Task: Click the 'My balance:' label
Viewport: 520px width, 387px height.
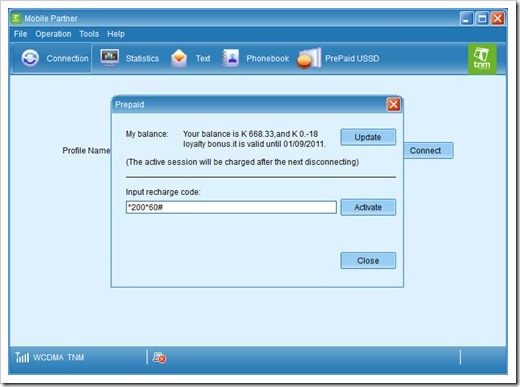Action: click(x=147, y=134)
